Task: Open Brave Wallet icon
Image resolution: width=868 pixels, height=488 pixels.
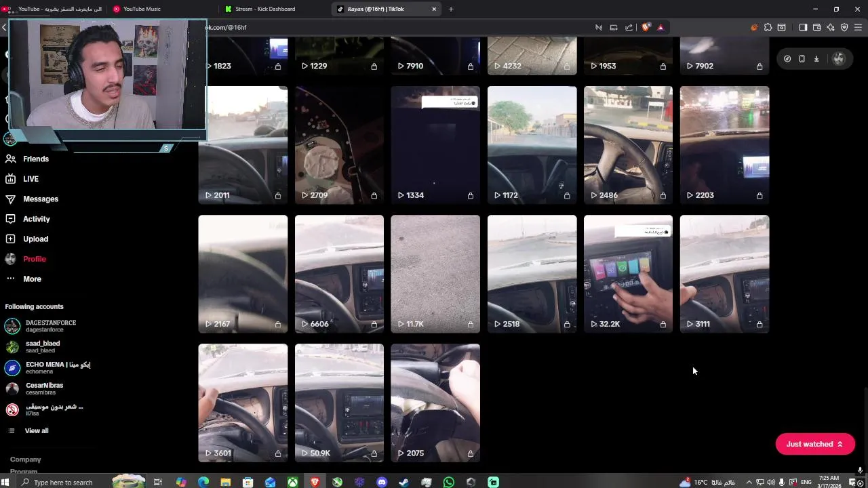Action: tap(816, 27)
